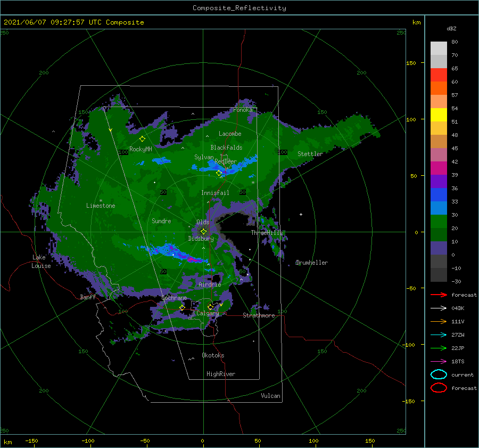Pick the purple 36-39 dBZ swatch

click(x=439, y=181)
